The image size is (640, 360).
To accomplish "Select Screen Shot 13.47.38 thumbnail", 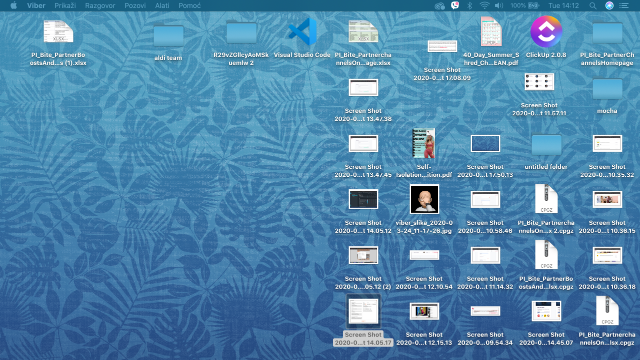I will click(363, 88).
